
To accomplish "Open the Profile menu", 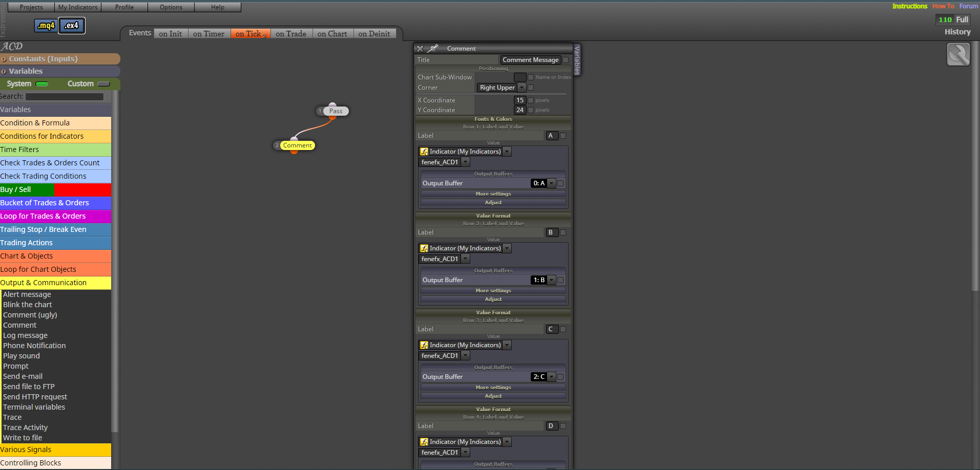I will click(x=124, y=7).
